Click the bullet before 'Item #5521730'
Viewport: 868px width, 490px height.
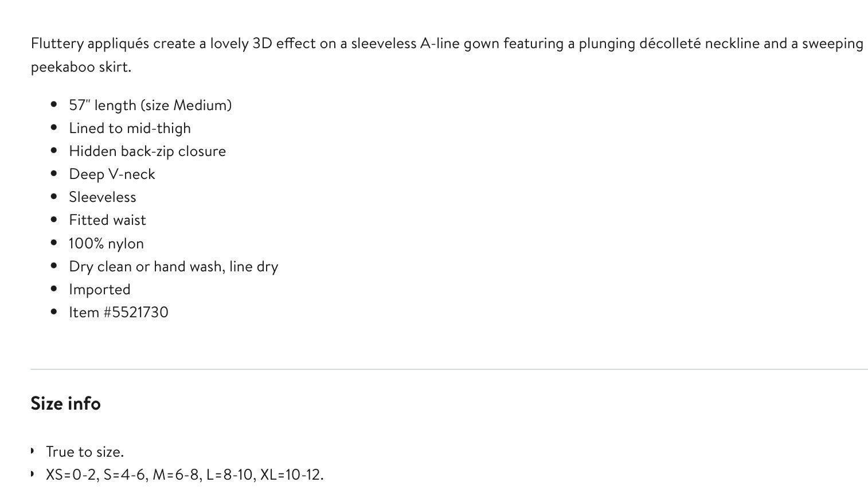[x=54, y=312]
